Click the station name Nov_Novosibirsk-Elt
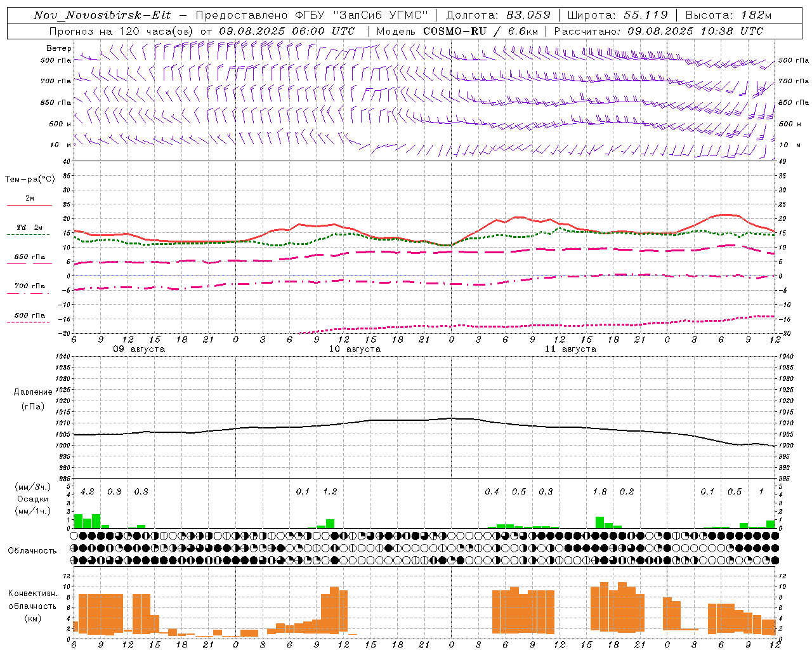This screenshot has height=650, width=812. click(x=102, y=15)
